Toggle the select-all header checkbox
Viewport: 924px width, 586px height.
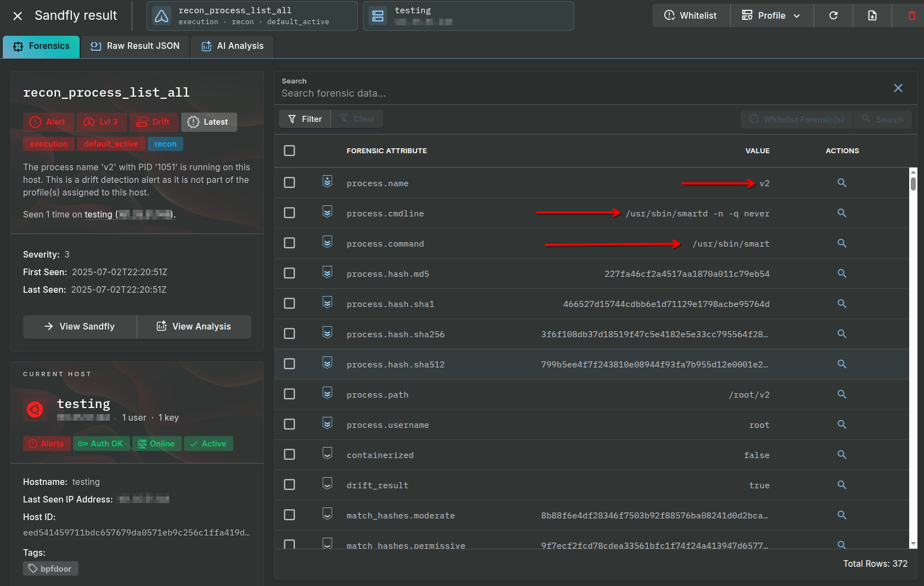pyautogui.click(x=289, y=150)
